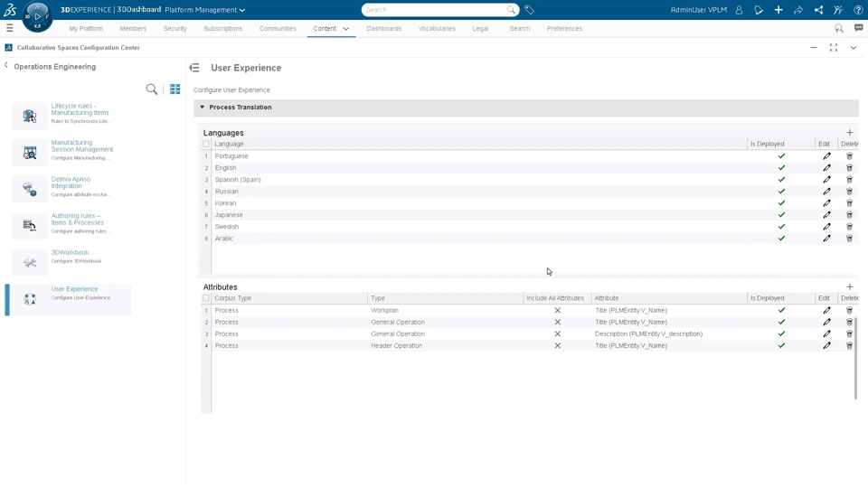Image resolution: width=868 pixels, height=488 pixels.
Task: Switch the sidebar to tile grid view
Action: coord(175,89)
